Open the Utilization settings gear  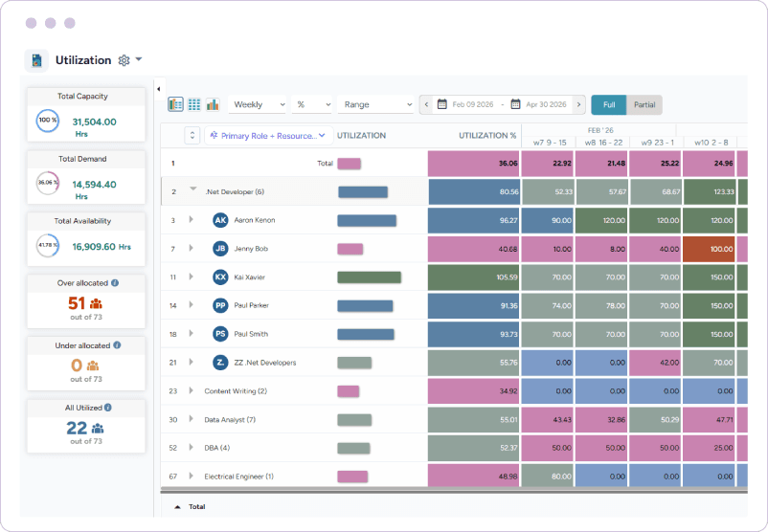[x=124, y=60]
